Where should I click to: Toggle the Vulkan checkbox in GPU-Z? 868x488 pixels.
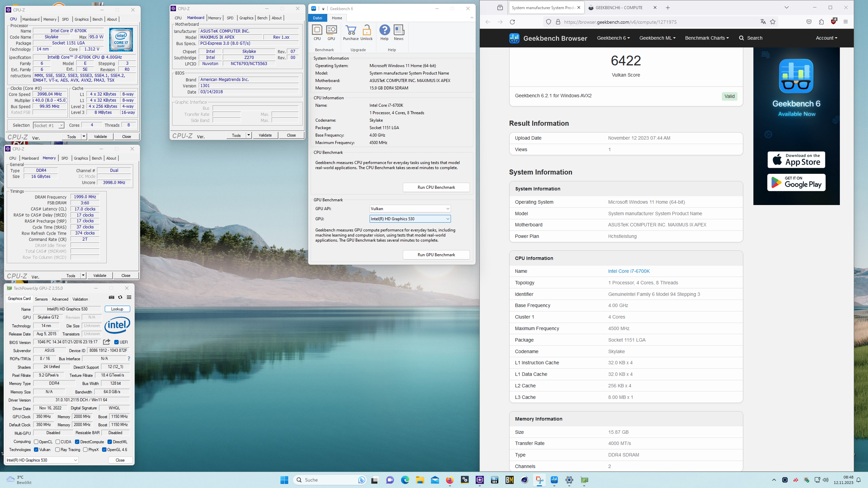(36, 450)
